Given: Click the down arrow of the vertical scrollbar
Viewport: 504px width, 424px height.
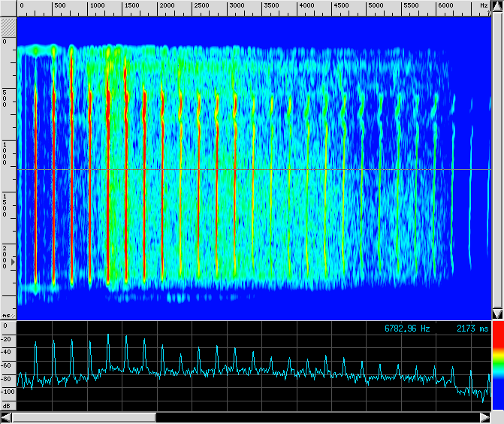Looking at the screenshot, I should tap(497, 313).
